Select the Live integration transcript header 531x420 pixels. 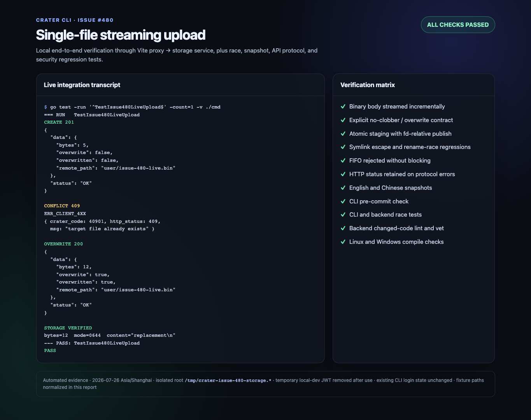(82, 85)
